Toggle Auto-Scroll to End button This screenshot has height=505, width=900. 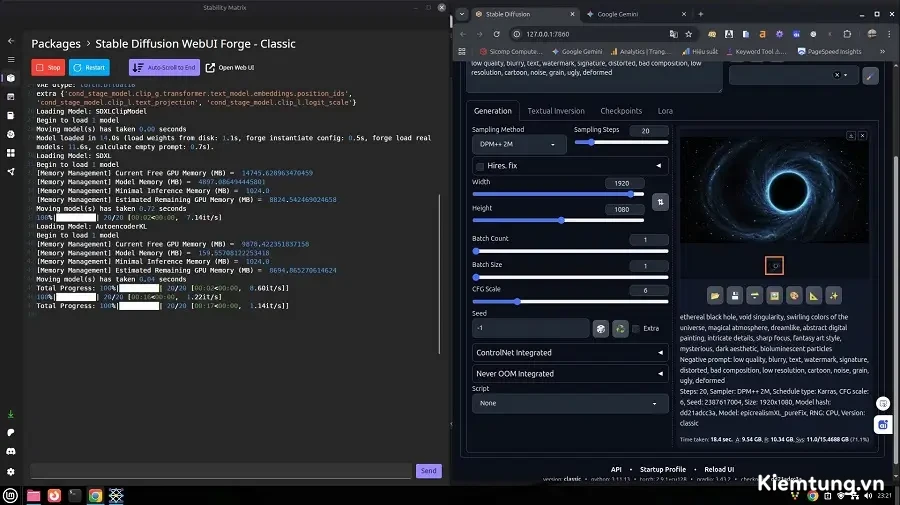tap(164, 68)
